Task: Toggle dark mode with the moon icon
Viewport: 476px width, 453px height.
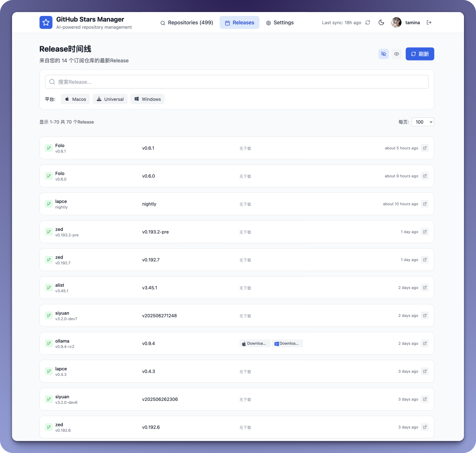Action: pos(381,22)
